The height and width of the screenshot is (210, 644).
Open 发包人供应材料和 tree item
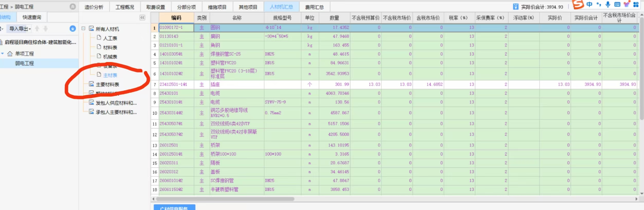point(116,103)
